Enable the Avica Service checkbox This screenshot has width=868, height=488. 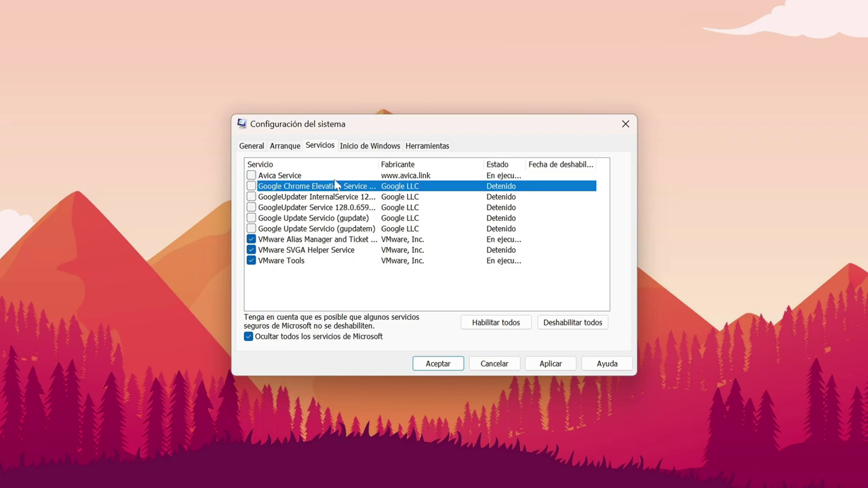coord(252,176)
